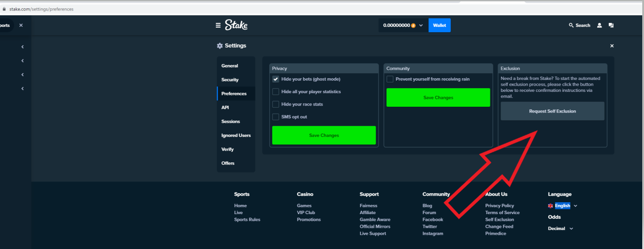Open the Casino Games footer link
The height and width of the screenshot is (249, 644).
tap(304, 206)
